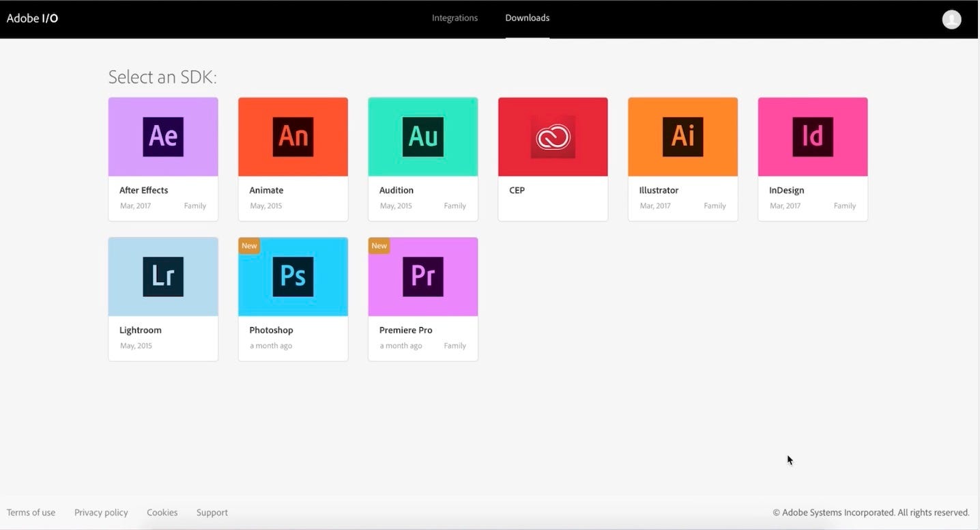Image resolution: width=980 pixels, height=530 pixels.
Task: Click the Illustrator title text
Action: pos(659,190)
